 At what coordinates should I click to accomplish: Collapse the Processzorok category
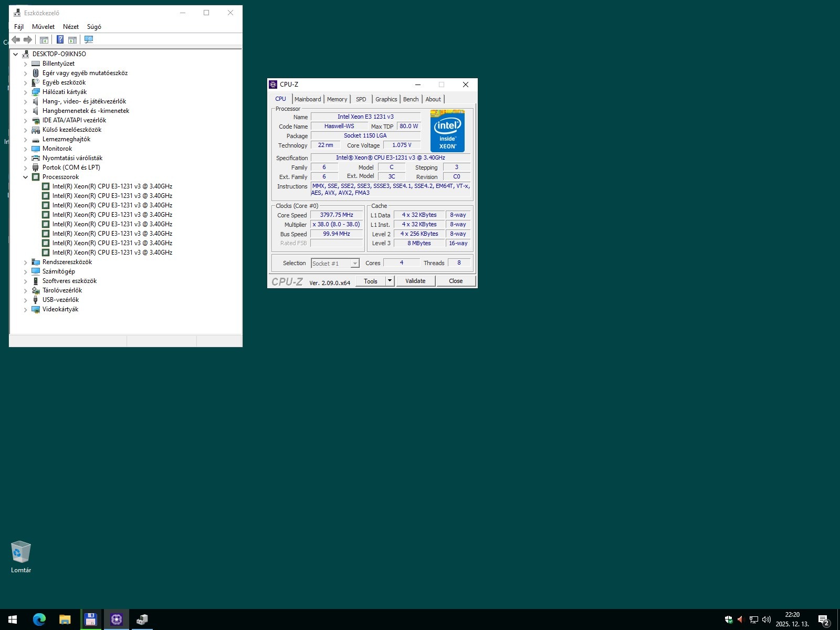pyautogui.click(x=25, y=177)
